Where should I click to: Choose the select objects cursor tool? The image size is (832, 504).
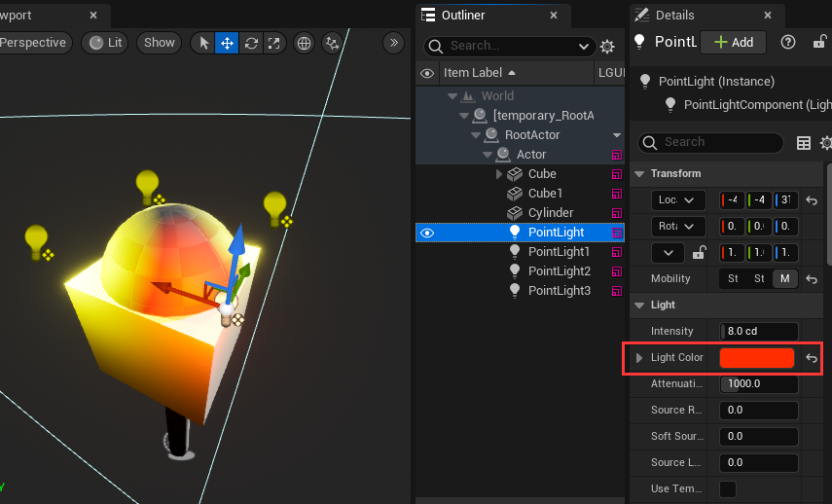203,43
